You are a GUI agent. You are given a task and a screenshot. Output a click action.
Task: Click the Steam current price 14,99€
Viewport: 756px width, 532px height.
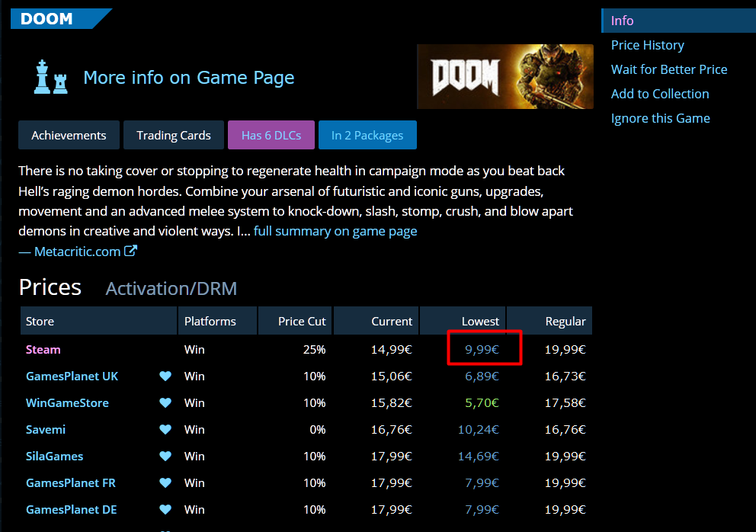(392, 350)
